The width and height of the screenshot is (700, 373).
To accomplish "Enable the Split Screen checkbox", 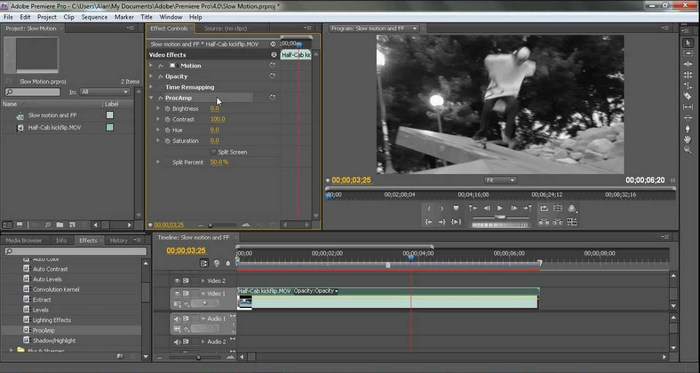I will (213, 152).
